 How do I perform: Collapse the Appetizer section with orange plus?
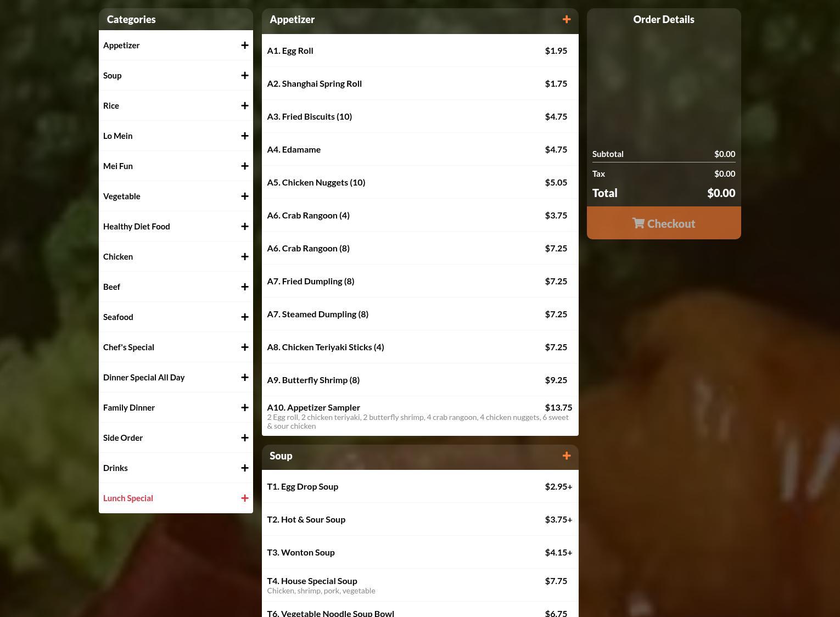[x=567, y=20]
